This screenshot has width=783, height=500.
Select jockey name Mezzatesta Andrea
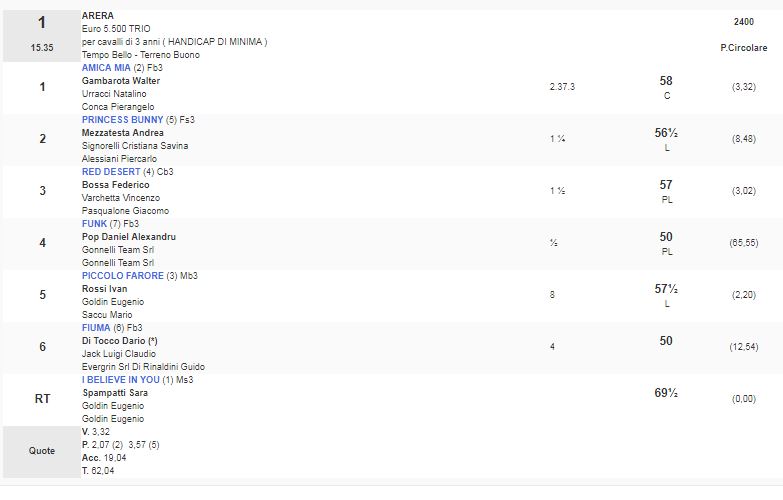tap(123, 133)
